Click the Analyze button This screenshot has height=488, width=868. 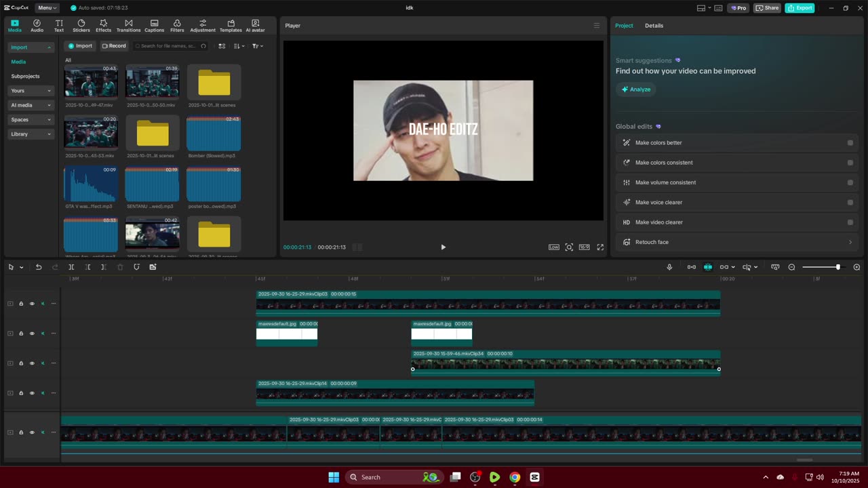click(636, 89)
